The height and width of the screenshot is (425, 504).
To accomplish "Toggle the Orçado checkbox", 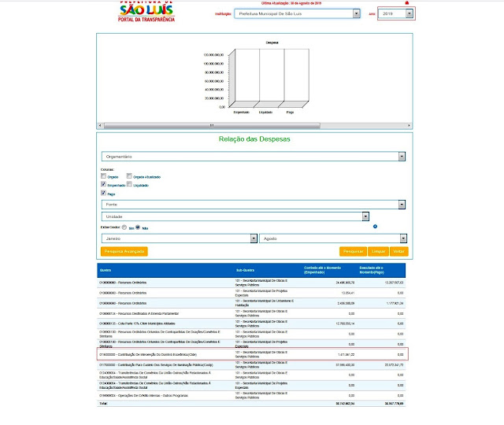I will (x=103, y=176).
